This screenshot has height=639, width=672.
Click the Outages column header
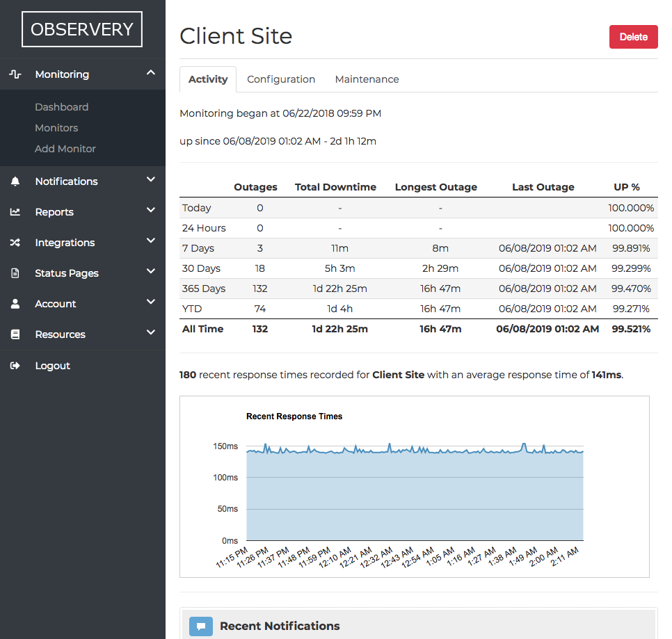point(255,187)
